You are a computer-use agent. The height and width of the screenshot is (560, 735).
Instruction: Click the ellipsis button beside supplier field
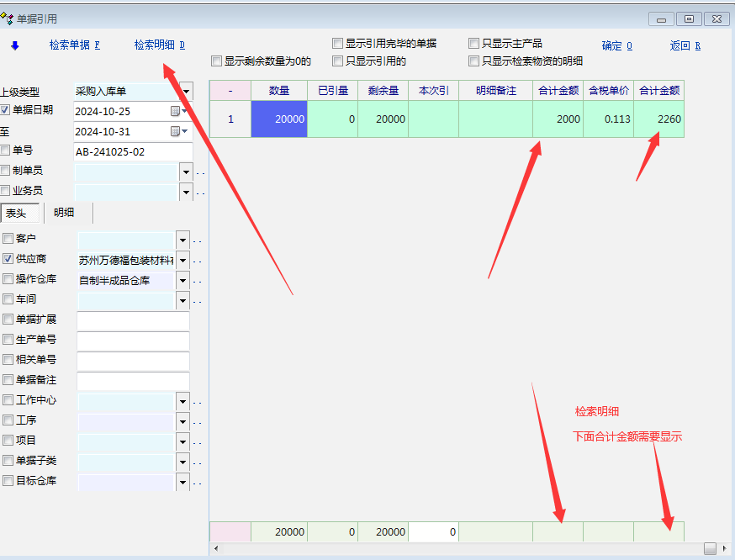click(x=199, y=262)
